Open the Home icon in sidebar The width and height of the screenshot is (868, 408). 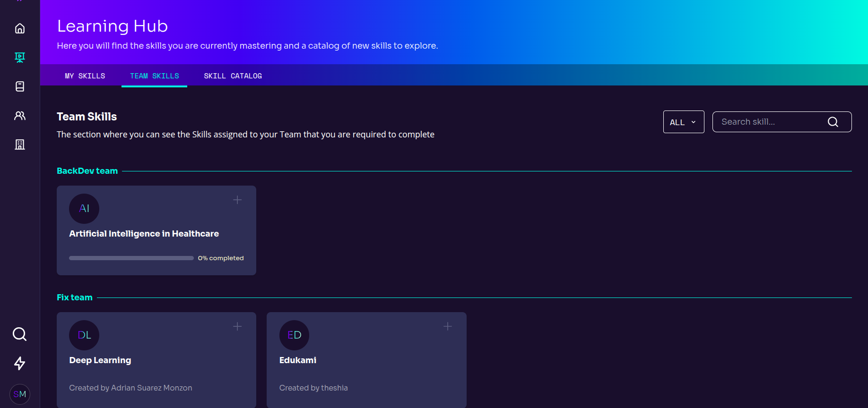20,29
